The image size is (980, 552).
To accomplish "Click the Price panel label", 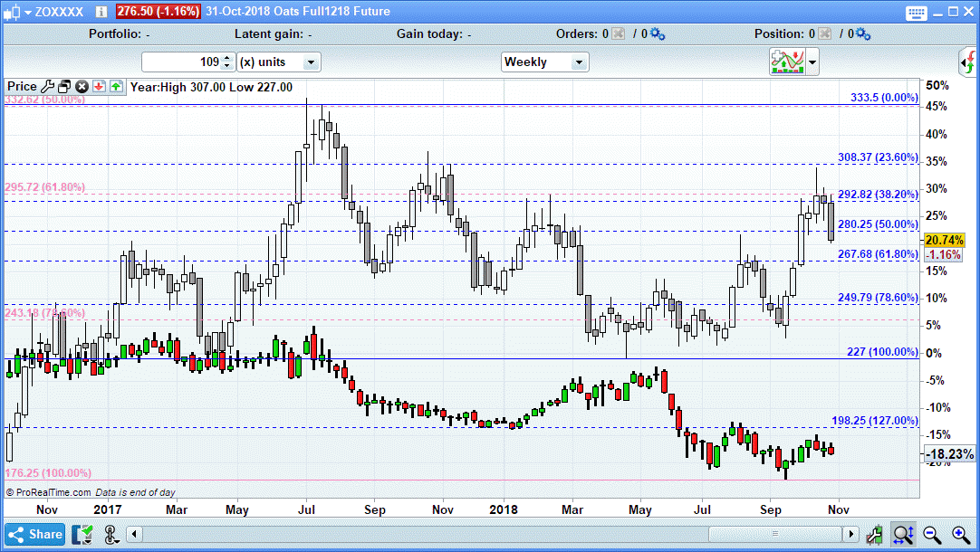I will (x=22, y=87).
